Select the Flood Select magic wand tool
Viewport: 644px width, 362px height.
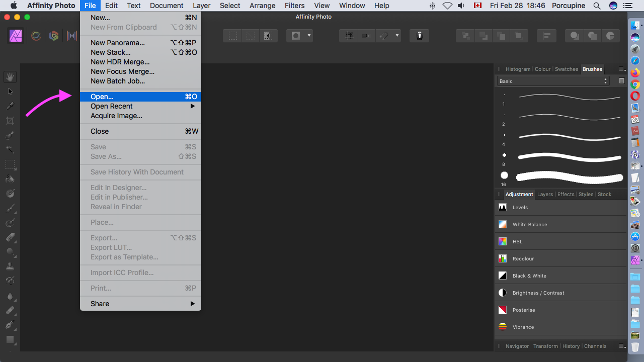tap(10, 150)
